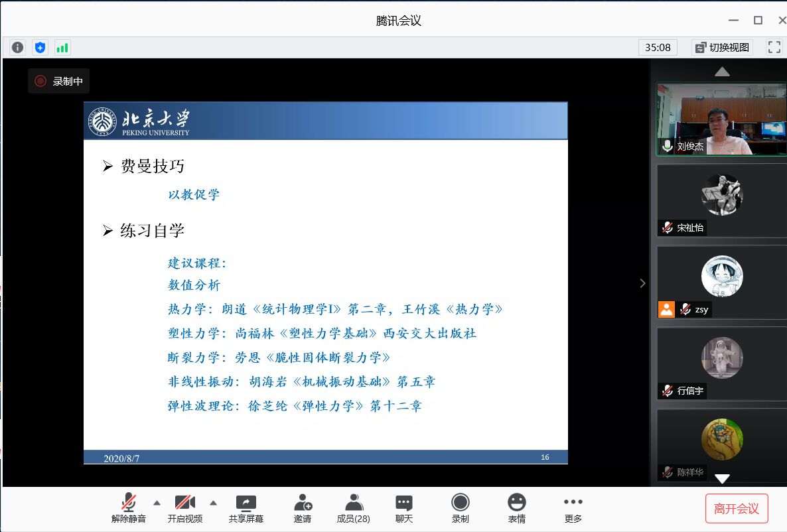Check the green network signal icon

(x=62, y=47)
